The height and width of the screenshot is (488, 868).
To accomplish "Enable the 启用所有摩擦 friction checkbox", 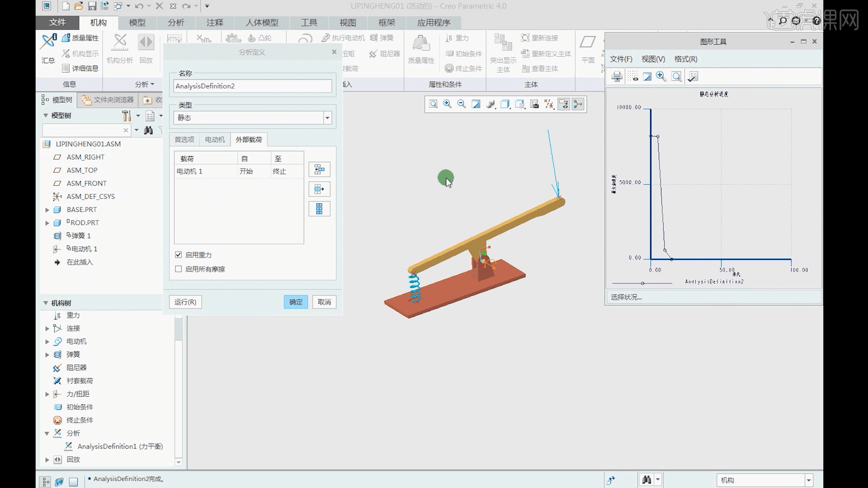I will pos(179,269).
